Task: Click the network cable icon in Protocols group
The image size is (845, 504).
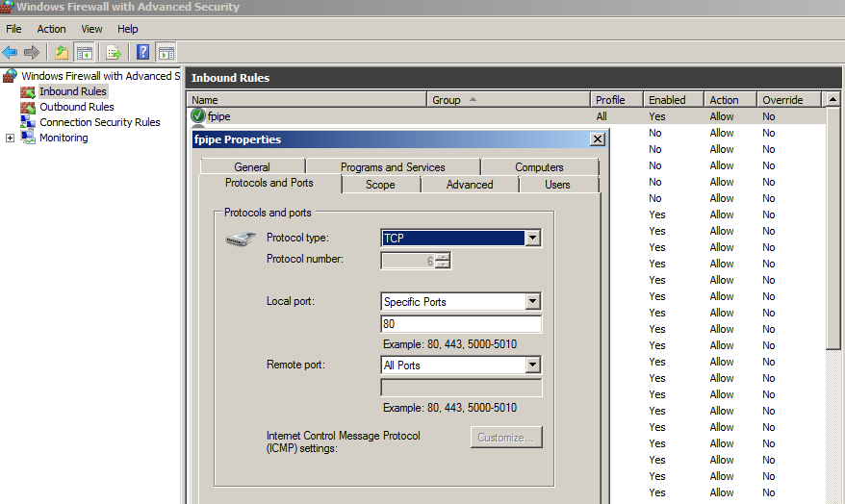Action: click(241, 239)
